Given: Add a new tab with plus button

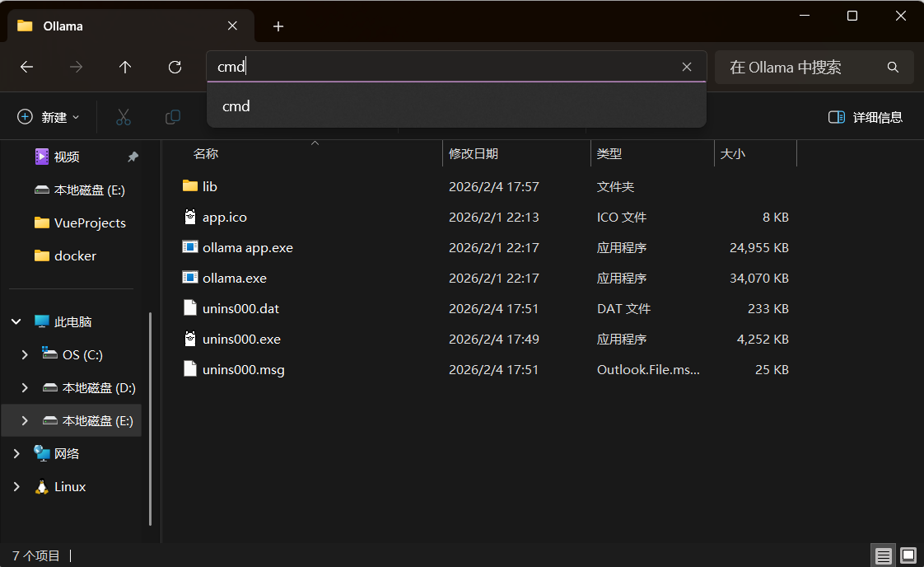Looking at the screenshot, I should [278, 26].
